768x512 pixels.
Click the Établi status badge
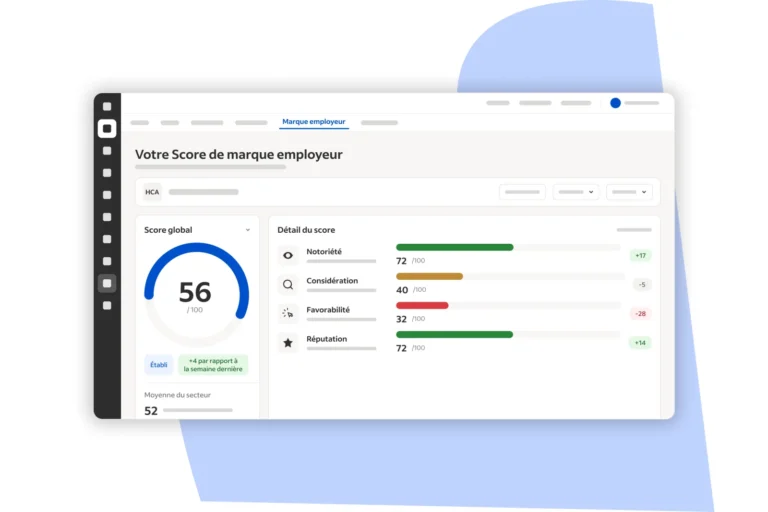pyautogui.click(x=158, y=365)
